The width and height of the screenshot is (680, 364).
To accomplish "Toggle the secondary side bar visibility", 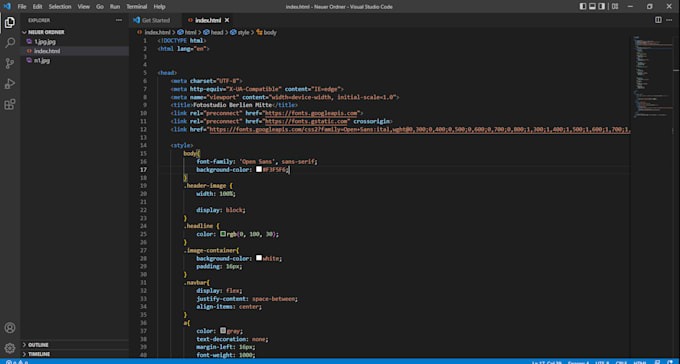I will point(602,7).
